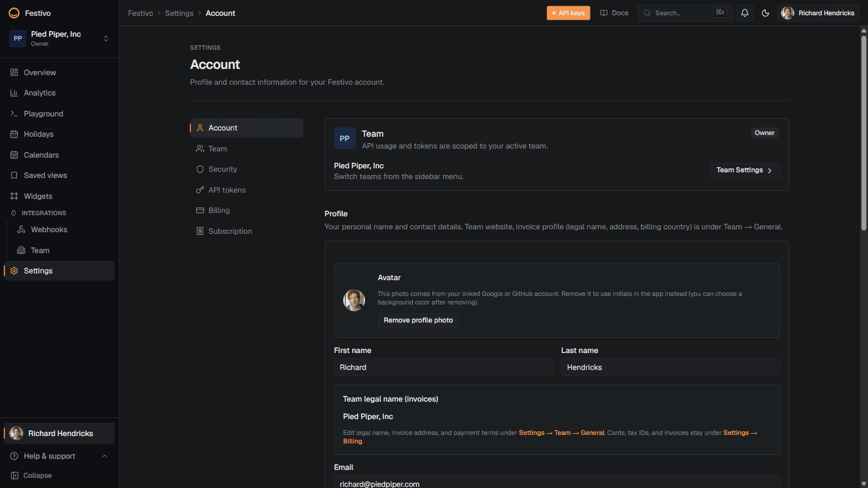This screenshot has height=488, width=868.
Task: Click the Collapse sidebar icon
Action: [15, 476]
